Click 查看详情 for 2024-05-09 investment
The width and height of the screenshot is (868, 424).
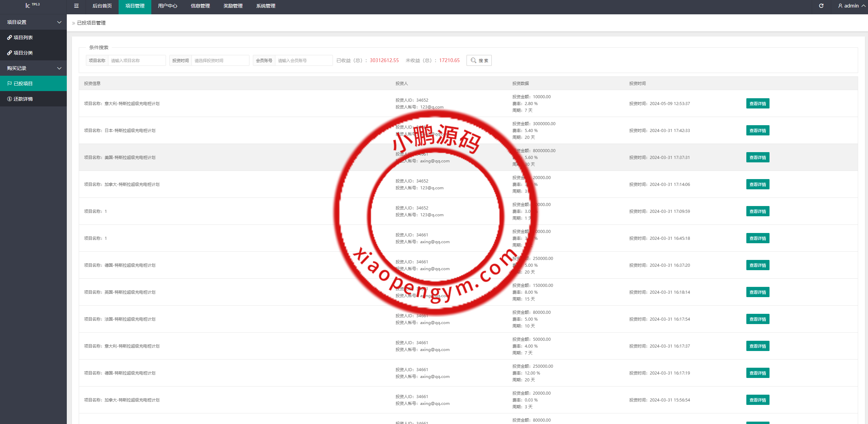[757, 104]
